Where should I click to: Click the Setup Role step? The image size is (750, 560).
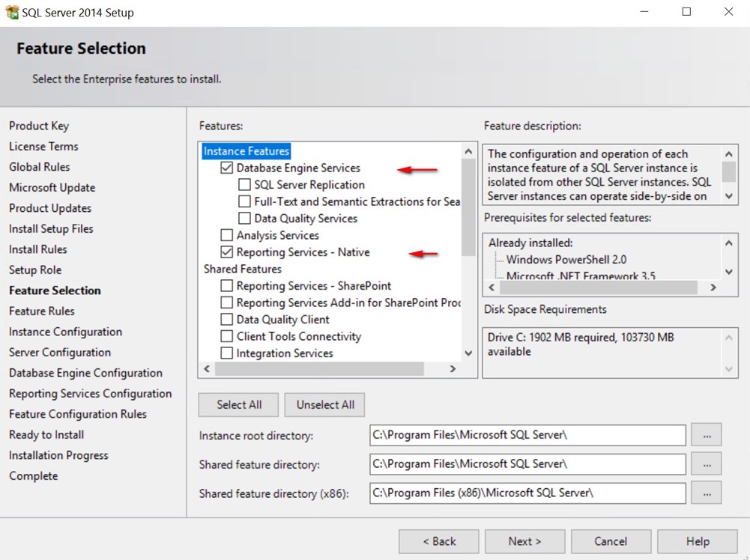point(35,270)
